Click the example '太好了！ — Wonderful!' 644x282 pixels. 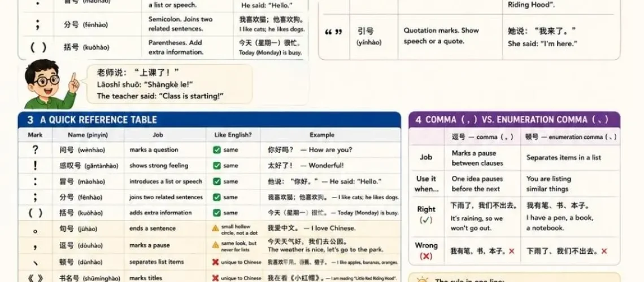click(306, 166)
